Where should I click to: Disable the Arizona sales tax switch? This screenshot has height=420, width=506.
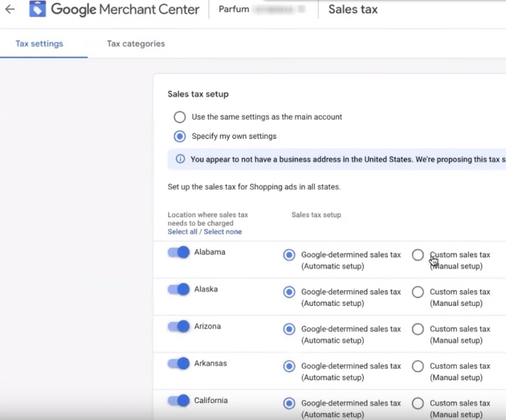(179, 326)
